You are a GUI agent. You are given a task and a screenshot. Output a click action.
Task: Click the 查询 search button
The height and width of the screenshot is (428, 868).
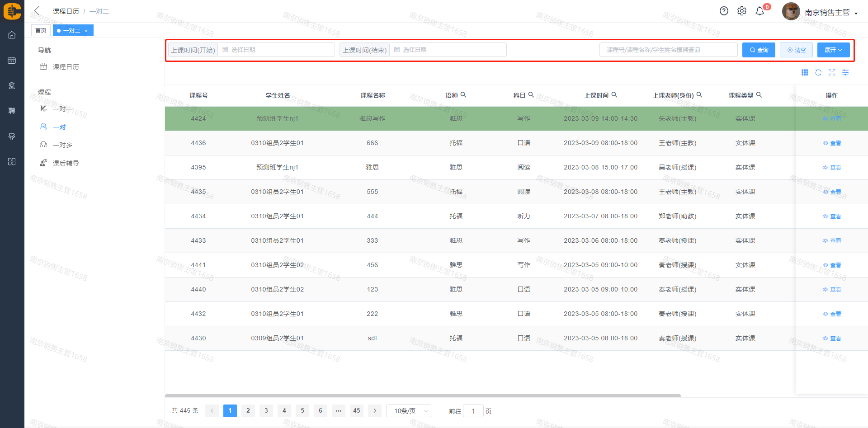[x=759, y=50]
